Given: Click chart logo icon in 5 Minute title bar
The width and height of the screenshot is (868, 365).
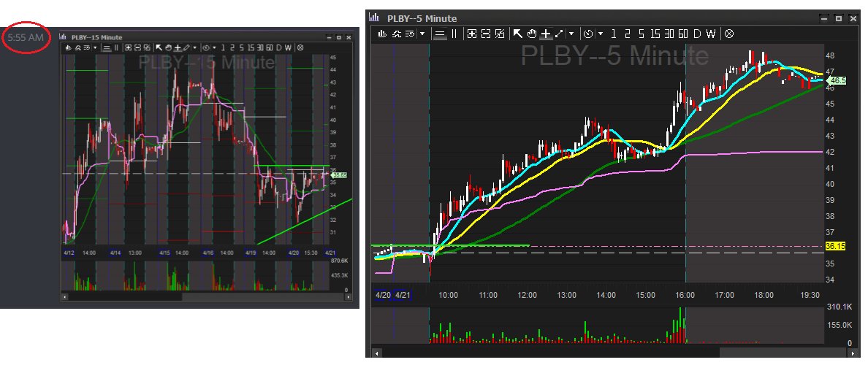Looking at the screenshot, I should (x=374, y=18).
